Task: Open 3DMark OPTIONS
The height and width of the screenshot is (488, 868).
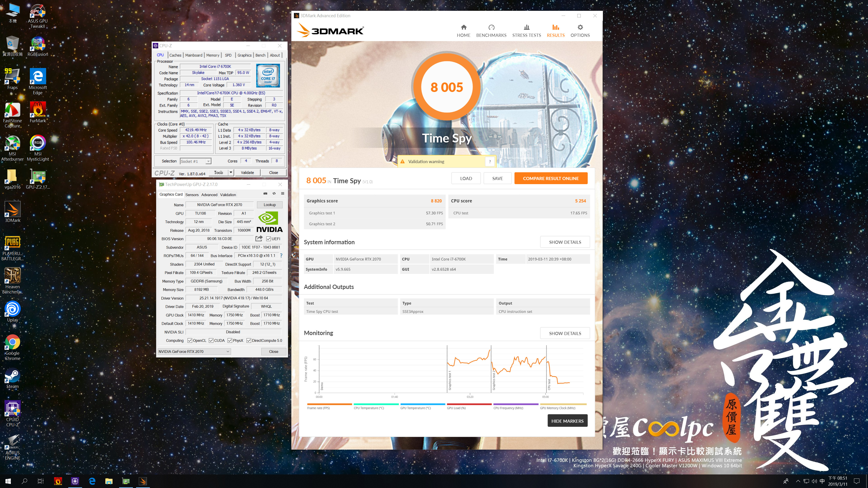Action: point(580,31)
